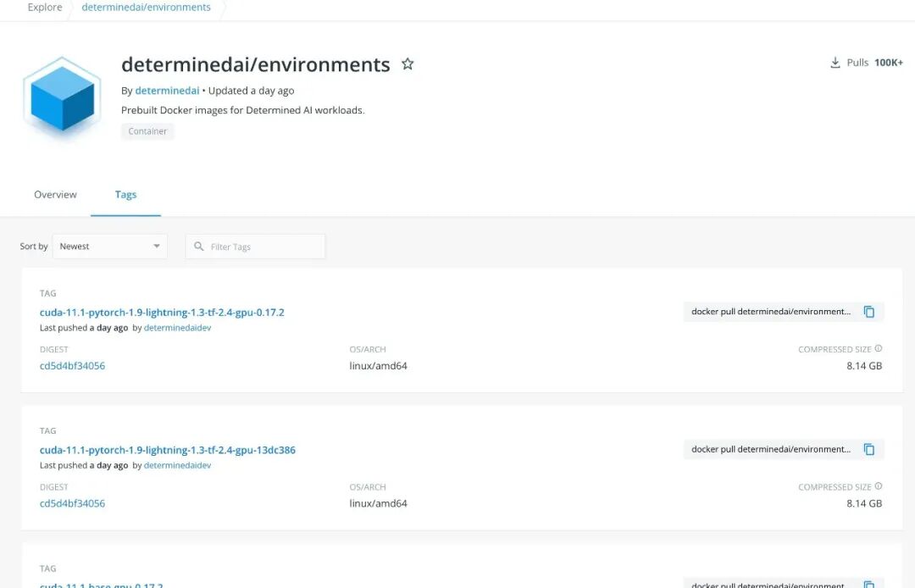Click docker pull command text for gpu-13dc386
915x588 pixels.
coord(771,449)
